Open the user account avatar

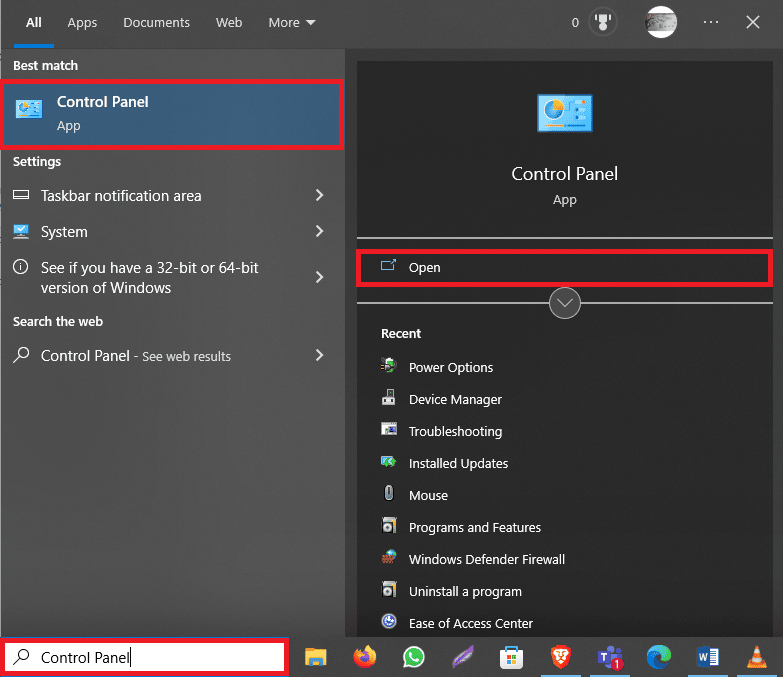point(661,22)
